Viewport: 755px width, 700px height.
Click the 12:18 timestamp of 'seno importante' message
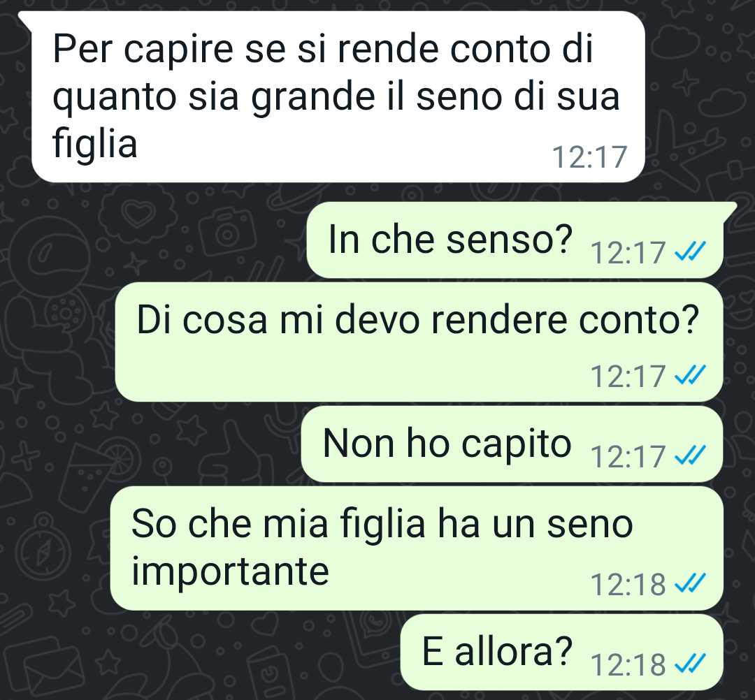point(628,585)
